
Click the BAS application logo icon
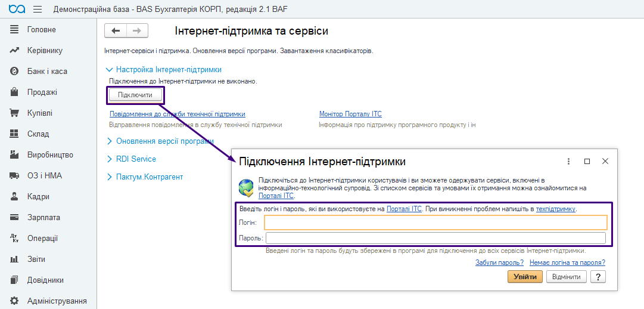[17, 9]
